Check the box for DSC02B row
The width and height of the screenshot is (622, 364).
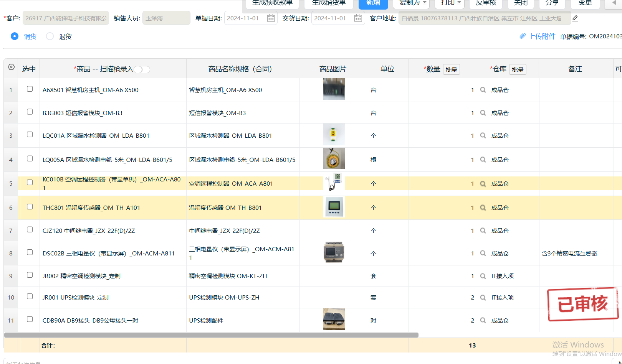tap(30, 252)
